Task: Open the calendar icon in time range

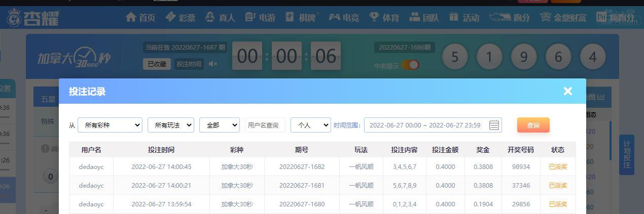Action: click(x=494, y=125)
